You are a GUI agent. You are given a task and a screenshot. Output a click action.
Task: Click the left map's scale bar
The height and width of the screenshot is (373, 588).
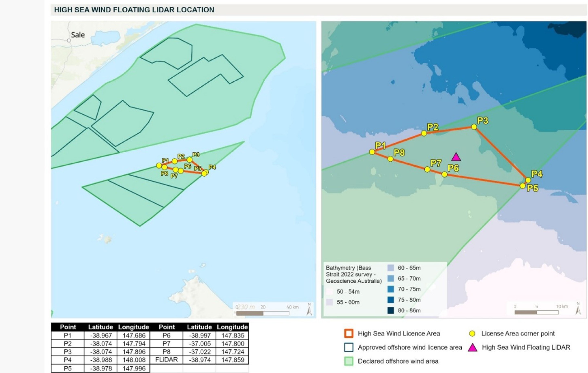click(x=263, y=313)
